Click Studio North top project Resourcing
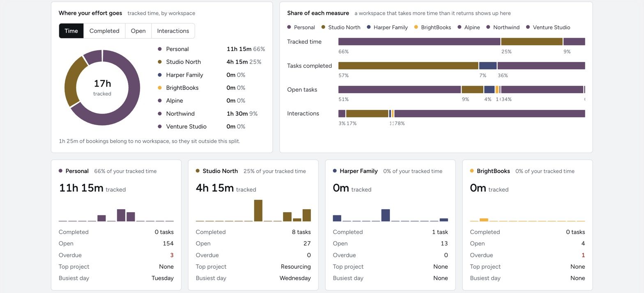Screen dimensions: 644x293 pos(296,267)
